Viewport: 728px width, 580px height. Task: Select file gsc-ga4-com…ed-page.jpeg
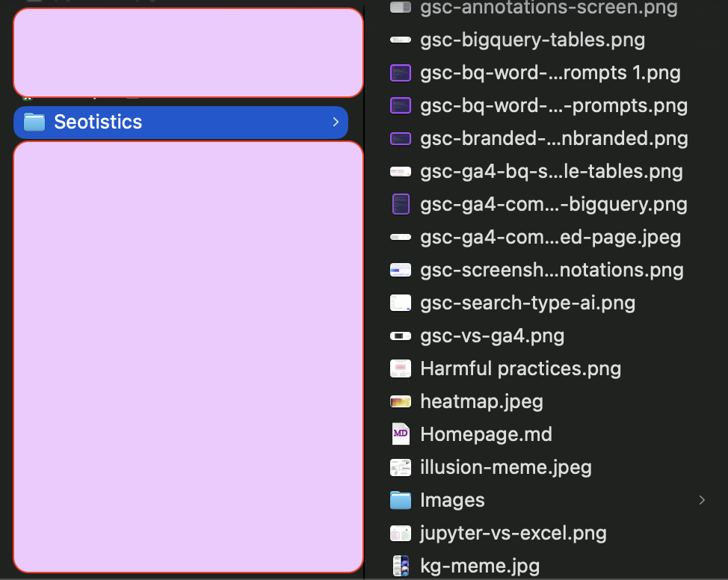(550, 237)
